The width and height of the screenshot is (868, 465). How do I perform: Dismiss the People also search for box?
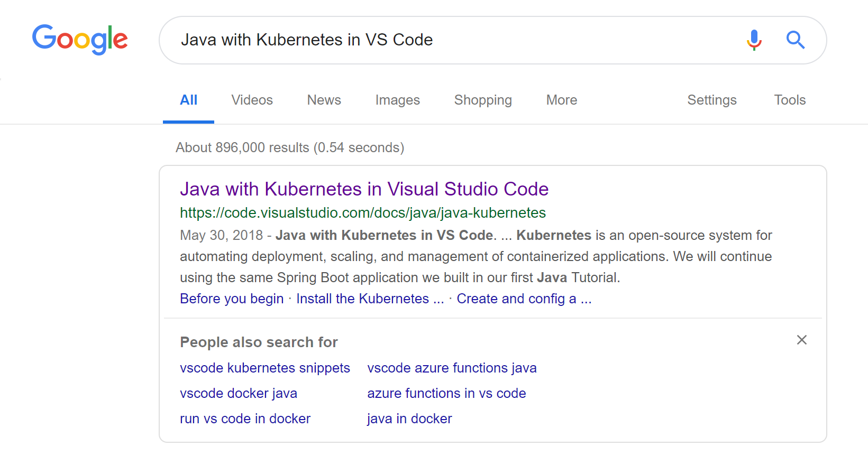(802, 340)
